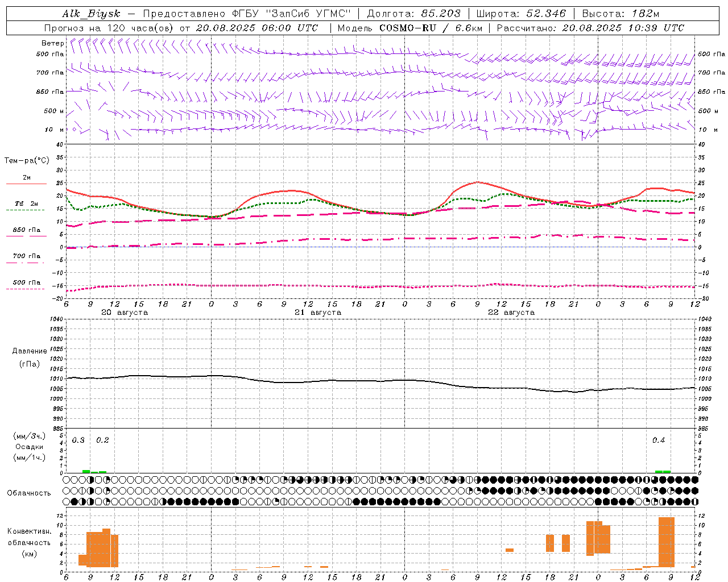Select the 06:00 UTC forecast start time
This screenshot has width=728, height=582.
[x=291, y=28]
